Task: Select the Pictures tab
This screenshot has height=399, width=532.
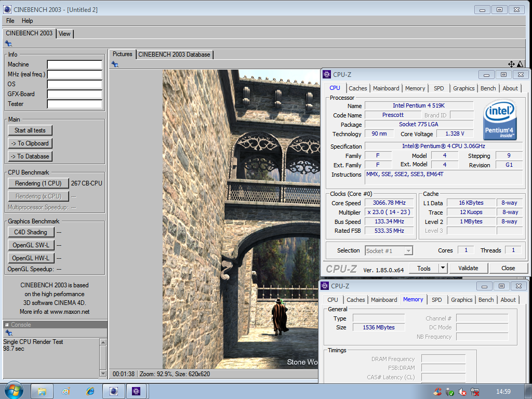Action: tap(122, 54)
